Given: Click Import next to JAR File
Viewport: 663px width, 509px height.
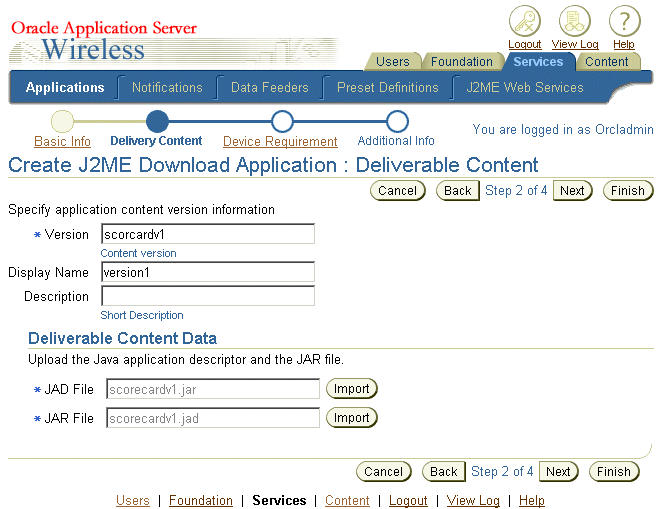Looking at the screenshot, I should (x=352, y=418).
